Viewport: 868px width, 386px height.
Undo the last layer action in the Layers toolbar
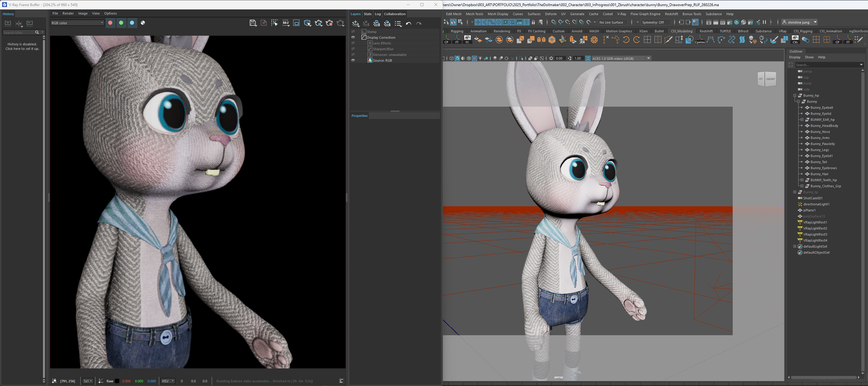pos(408,24)
